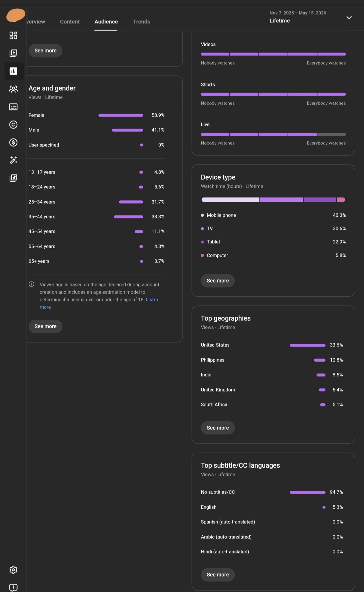Select the Analytics bar chart icon

[13, 71]
